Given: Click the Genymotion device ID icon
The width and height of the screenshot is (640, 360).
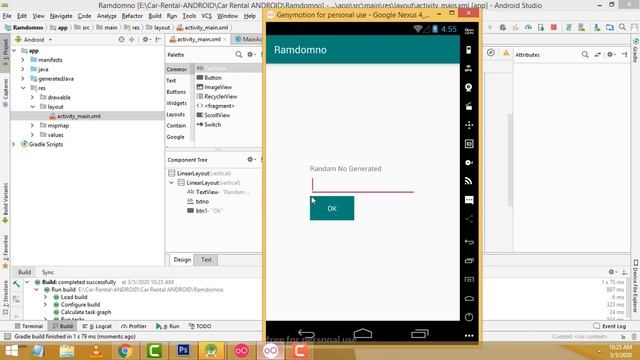Looking at the screenshot, I should 469,144.
